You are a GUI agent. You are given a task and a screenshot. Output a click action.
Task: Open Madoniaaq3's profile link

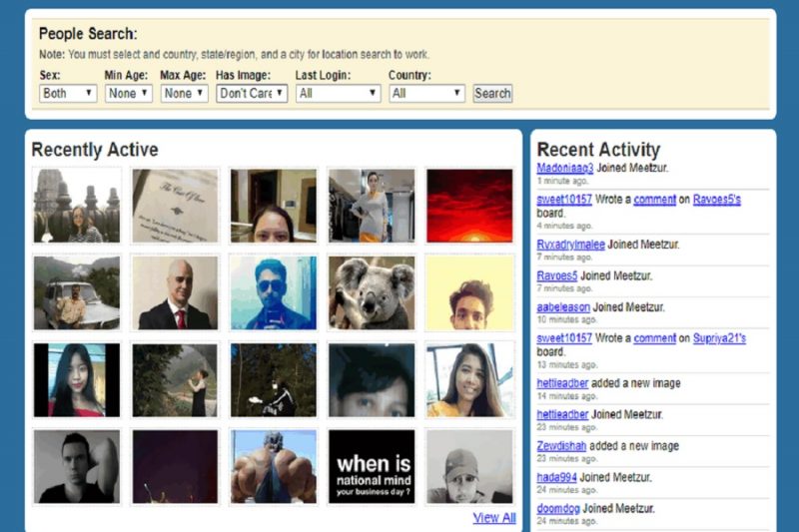(x=564, y=168)
